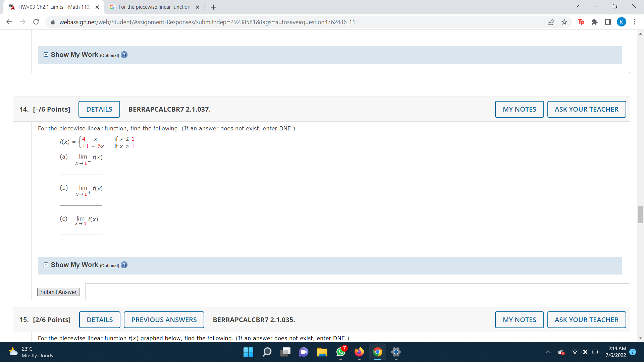Open the tab search dropdown chevron
This screenshot has height=362, width=644.
[x=577, y=6]
